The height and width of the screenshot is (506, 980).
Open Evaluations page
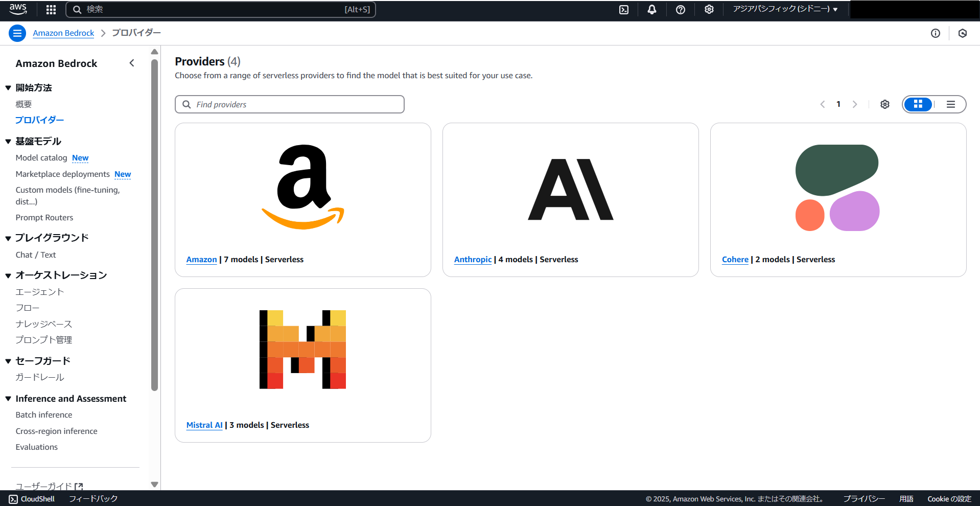(37, 447)
